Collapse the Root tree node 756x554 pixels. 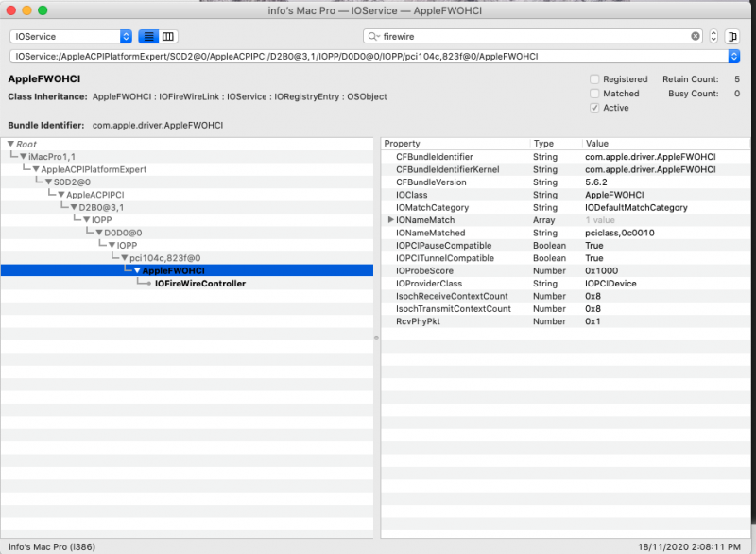click(10, 144)
